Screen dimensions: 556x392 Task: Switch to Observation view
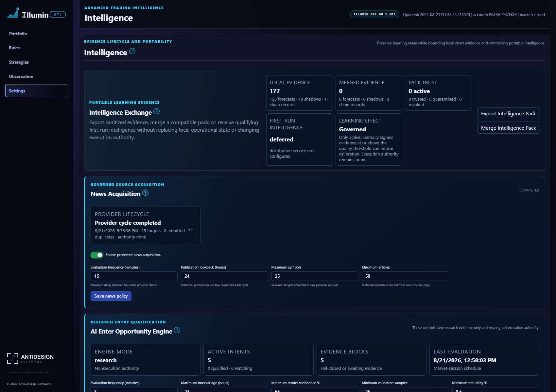click(x=21, y=76)
